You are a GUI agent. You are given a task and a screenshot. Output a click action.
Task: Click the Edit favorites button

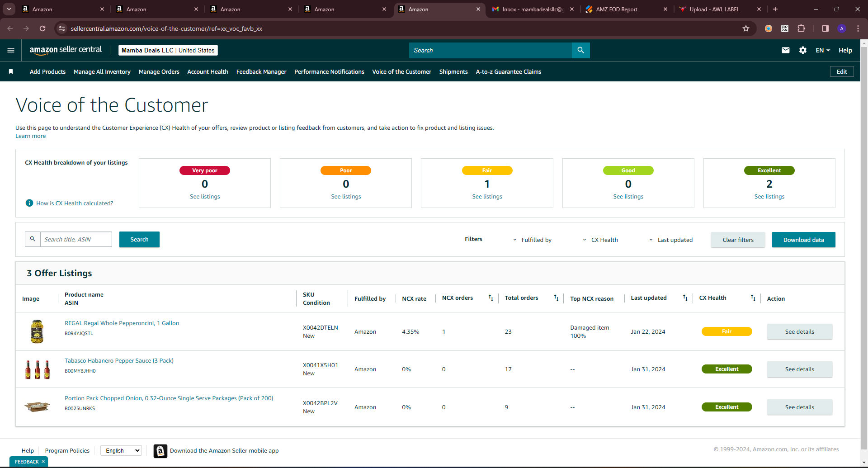(842, 71)
